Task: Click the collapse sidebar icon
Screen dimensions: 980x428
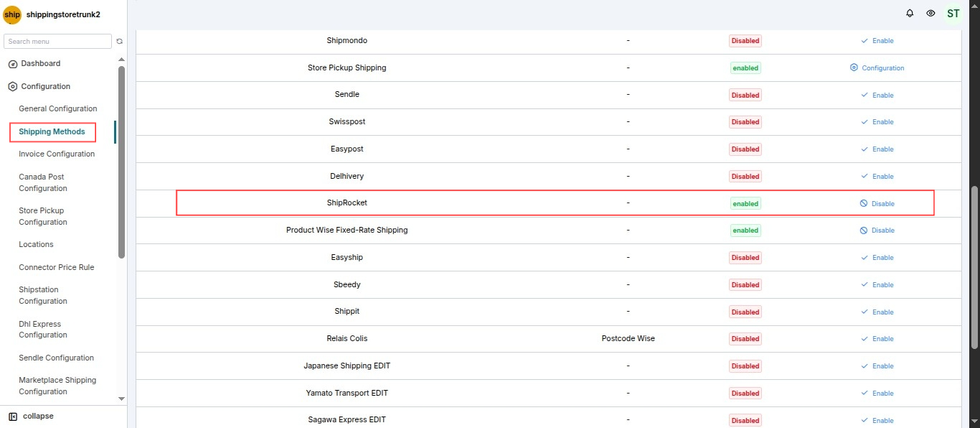Action: [x=13, y=417]
